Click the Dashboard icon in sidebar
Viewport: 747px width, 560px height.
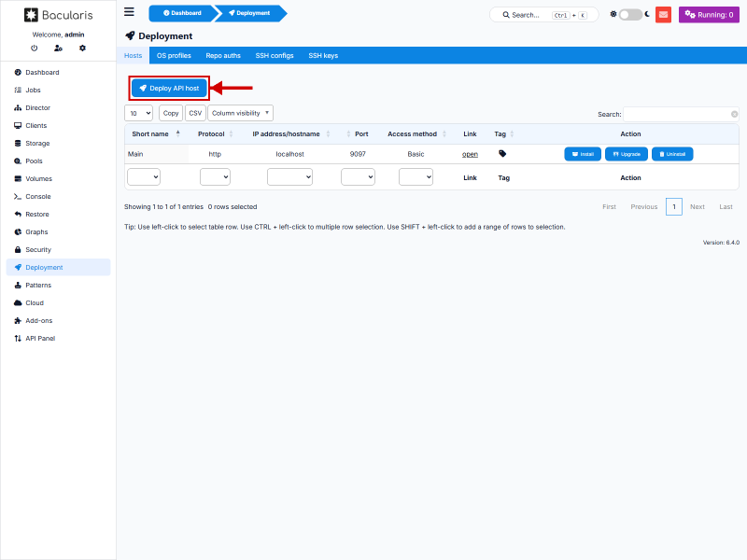coord(18,73)
